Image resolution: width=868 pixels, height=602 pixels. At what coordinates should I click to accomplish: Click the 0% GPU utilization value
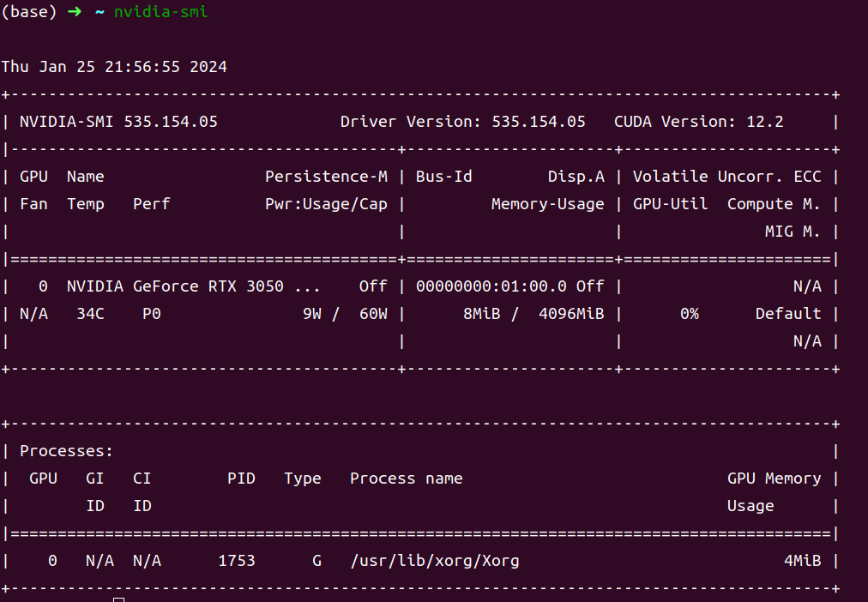pyautogui.click(x=689, y=314)
